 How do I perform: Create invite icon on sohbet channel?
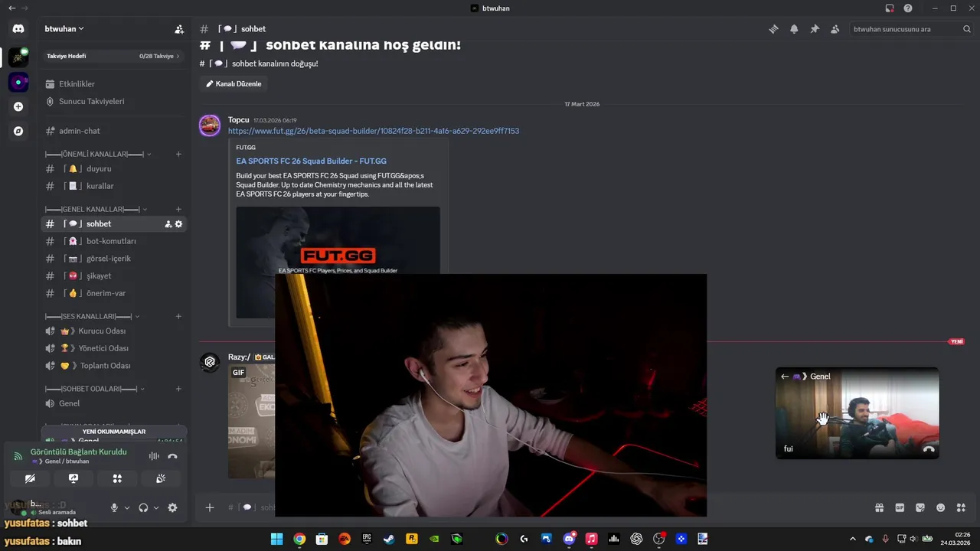(x=168, y=224)
